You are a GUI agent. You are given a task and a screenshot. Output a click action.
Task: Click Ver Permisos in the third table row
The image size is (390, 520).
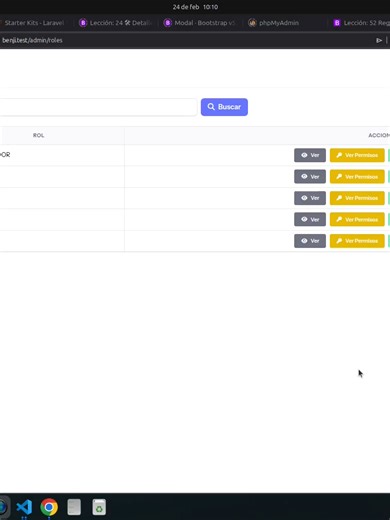[357, 198]
